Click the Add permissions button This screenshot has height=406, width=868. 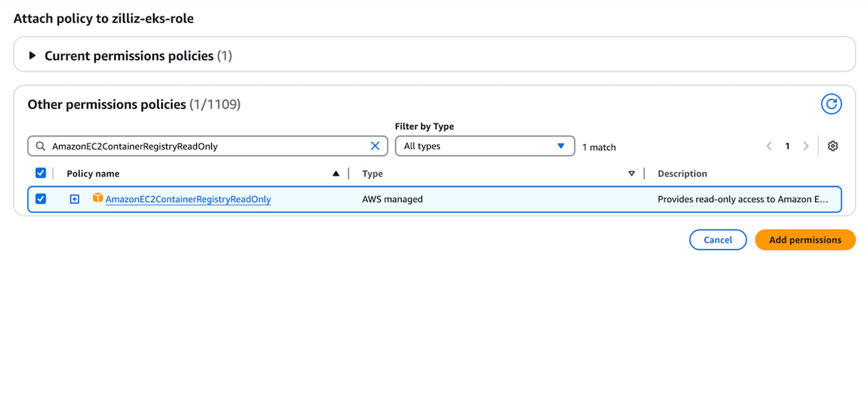[805, 240]
